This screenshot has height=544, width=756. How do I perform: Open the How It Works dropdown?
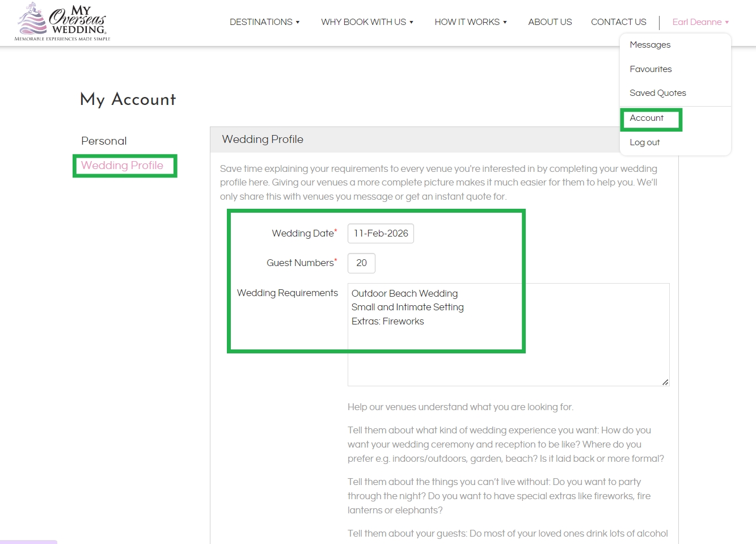471,22
